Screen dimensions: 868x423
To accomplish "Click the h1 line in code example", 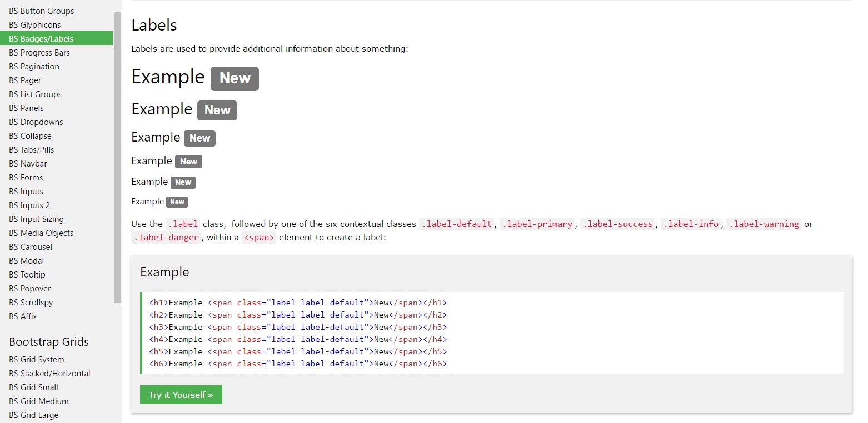I will tap(298, 303).
